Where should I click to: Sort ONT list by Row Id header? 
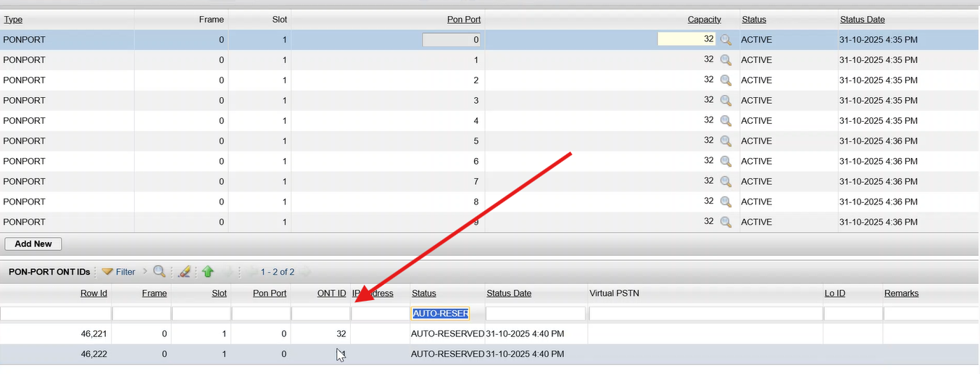point(94,294)
